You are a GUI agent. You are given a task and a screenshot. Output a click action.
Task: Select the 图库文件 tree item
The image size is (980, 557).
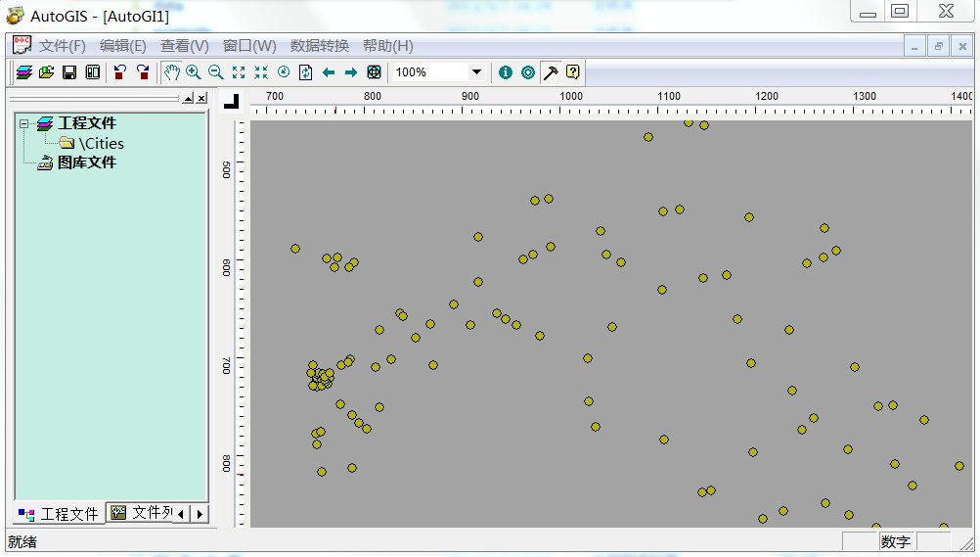pyautogui.click(x=86, y=162)
